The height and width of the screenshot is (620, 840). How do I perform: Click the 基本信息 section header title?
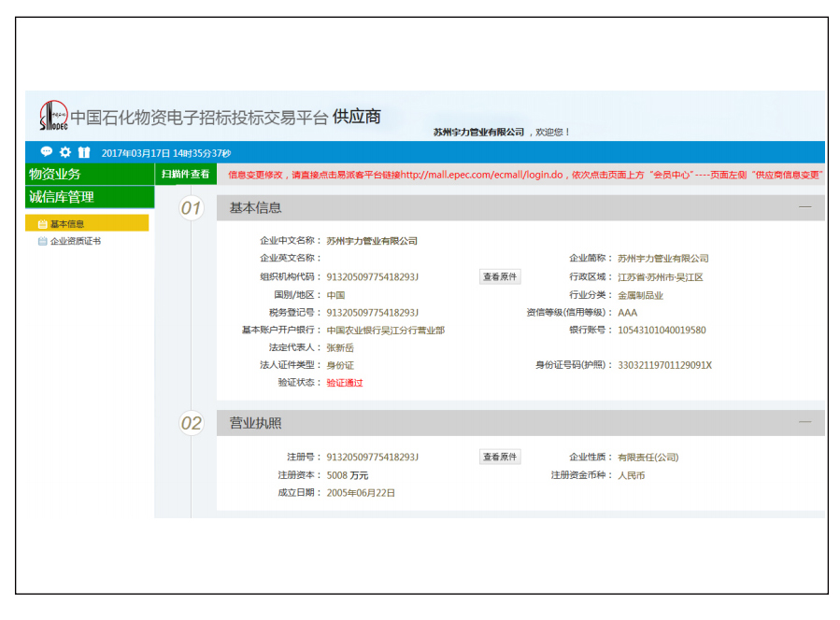coord(255,207)
